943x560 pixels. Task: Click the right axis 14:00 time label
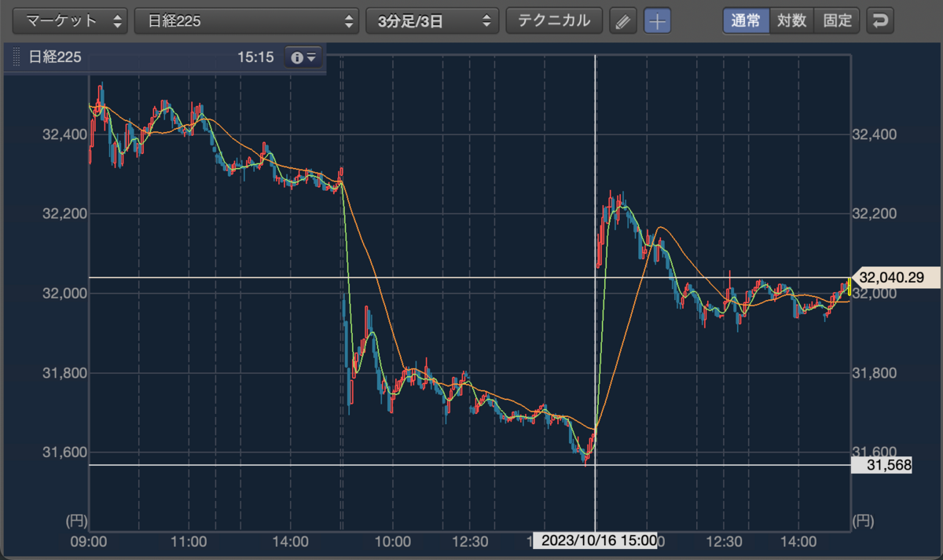[x=798, y=541]
